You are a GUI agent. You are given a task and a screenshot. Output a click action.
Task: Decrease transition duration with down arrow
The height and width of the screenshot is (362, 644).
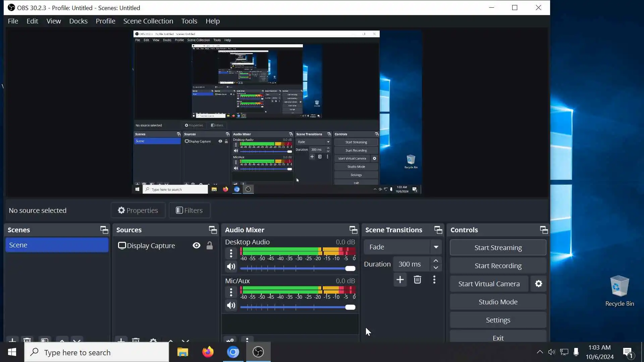click(436, 267)
